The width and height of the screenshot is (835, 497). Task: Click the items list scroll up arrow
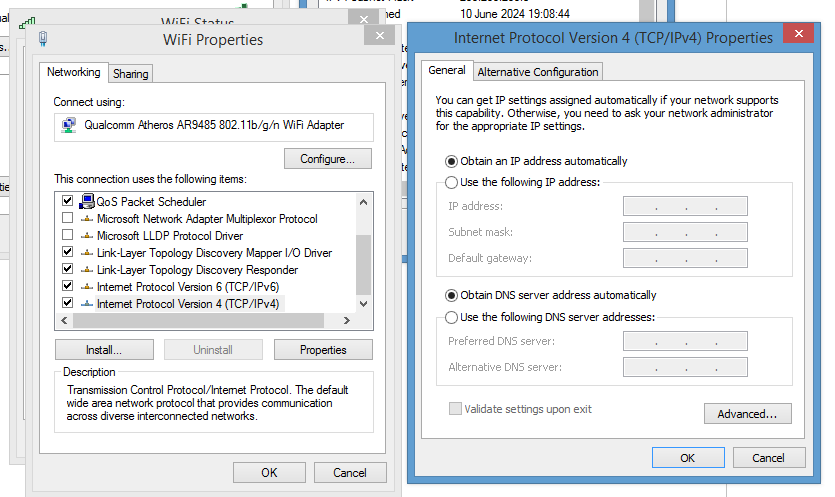click(364, 202)
